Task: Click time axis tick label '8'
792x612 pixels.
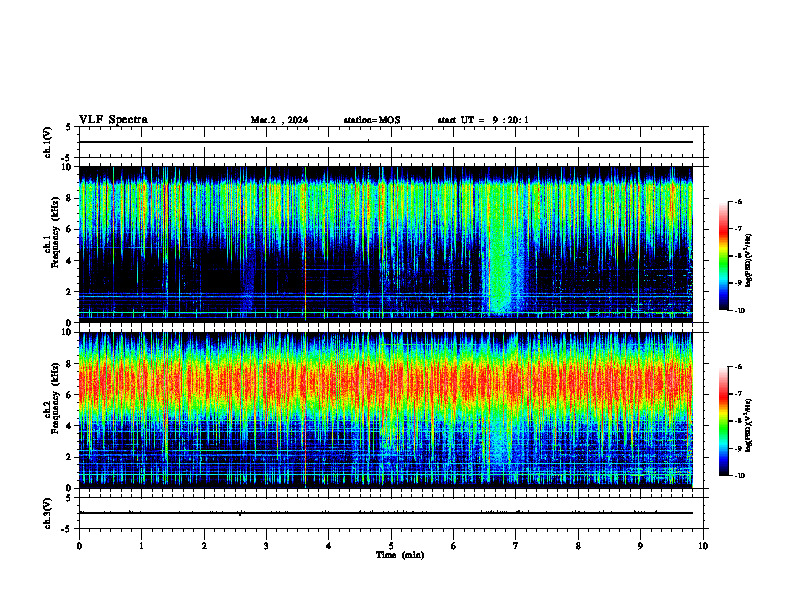Action: [x=578, y=546]
